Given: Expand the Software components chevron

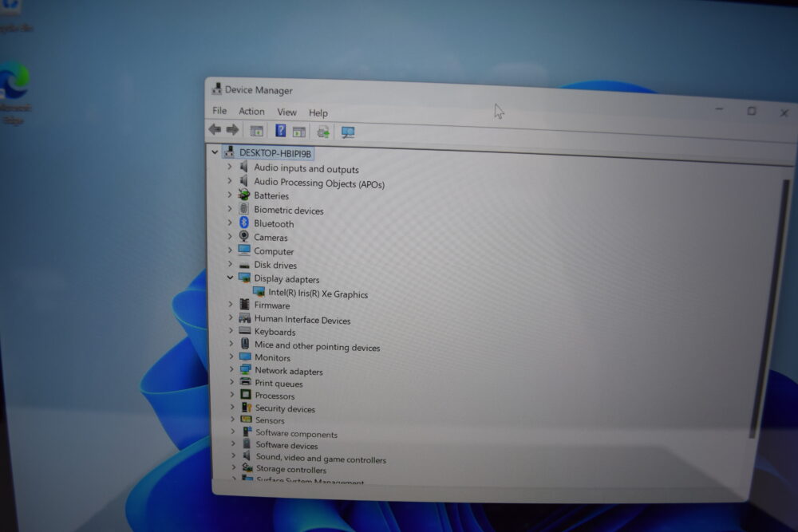Looking at the screenshot, I should click(233, 431).
